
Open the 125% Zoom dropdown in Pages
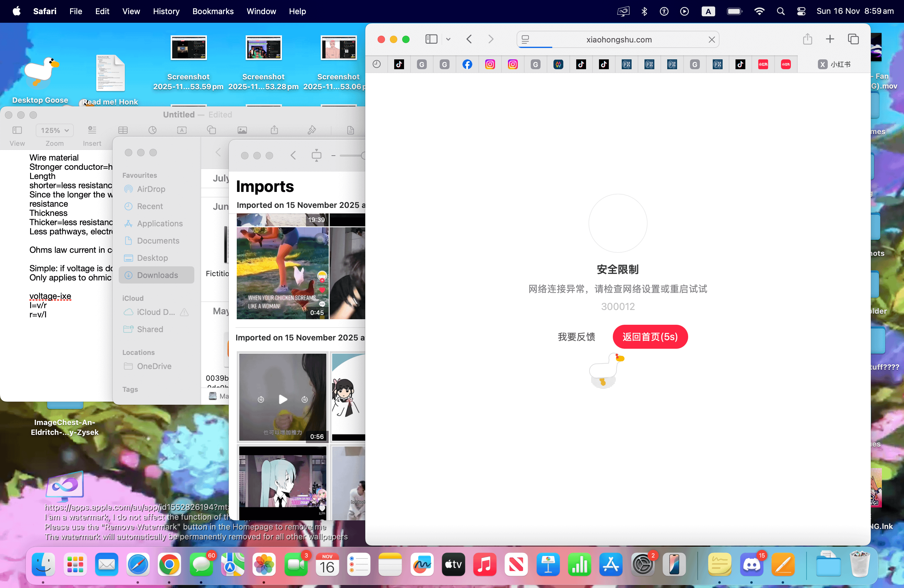coord(55,130)
